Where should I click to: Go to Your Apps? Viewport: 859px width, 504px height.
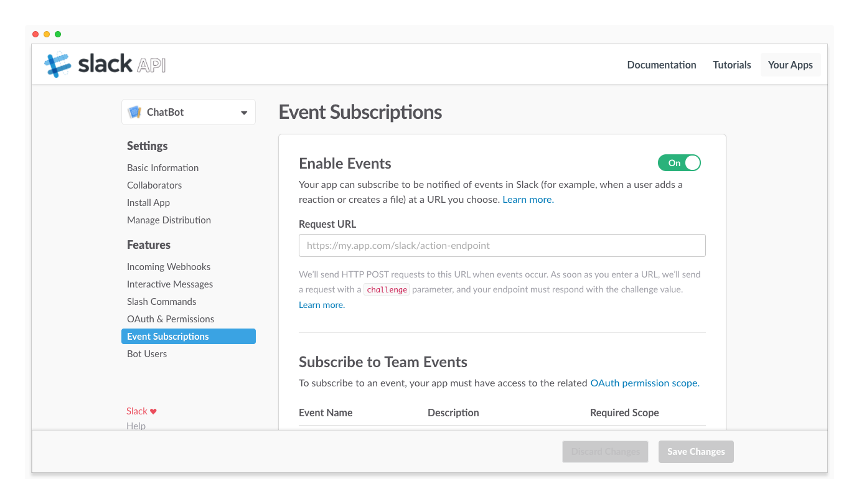pos(791,65)
